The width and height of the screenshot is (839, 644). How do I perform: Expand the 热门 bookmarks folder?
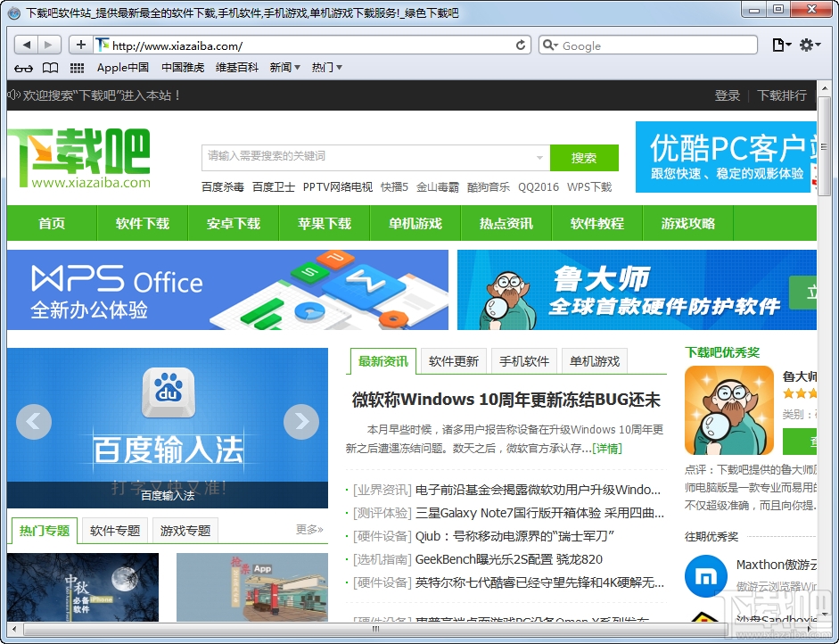coord(327,68)
